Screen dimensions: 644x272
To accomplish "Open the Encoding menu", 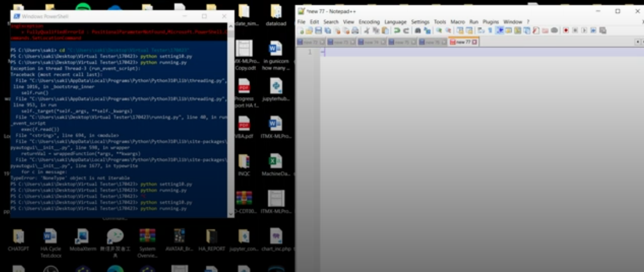I will click(369, 22).
